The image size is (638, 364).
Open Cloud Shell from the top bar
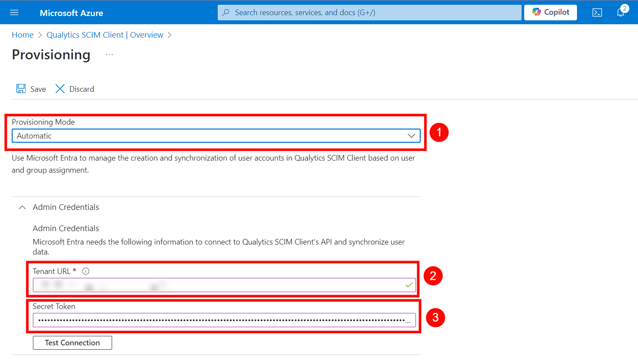coord(597,13)
